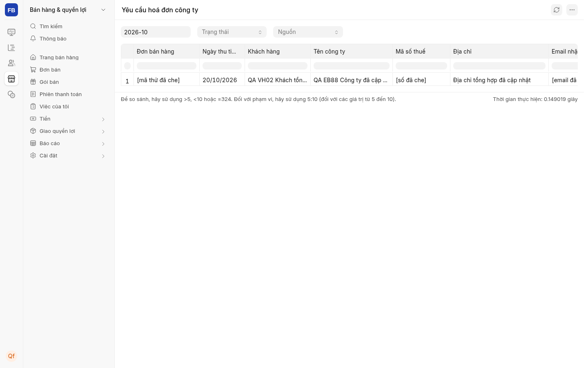
Task: Open the Bán hàng & quyền lợi module switcher
Action: coord(69,10)
